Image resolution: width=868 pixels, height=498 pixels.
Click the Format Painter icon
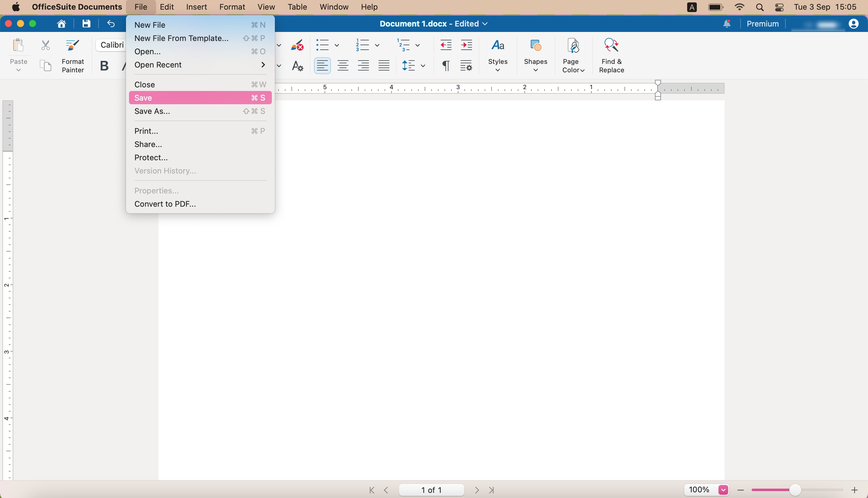tap(73, 45)
